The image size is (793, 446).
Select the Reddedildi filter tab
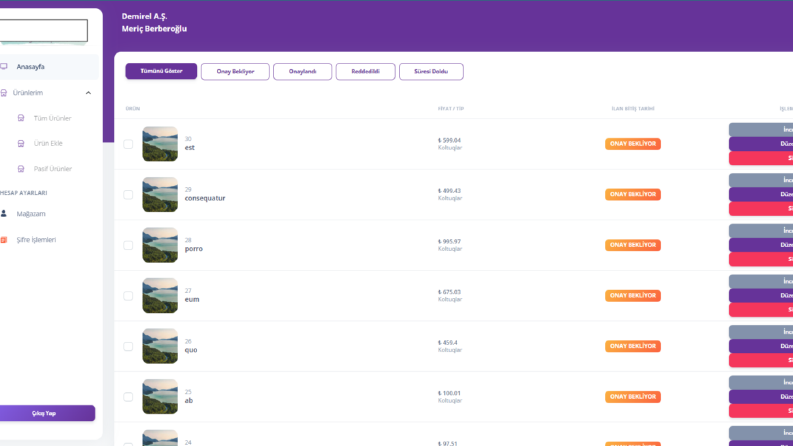(x=365, y=71)
